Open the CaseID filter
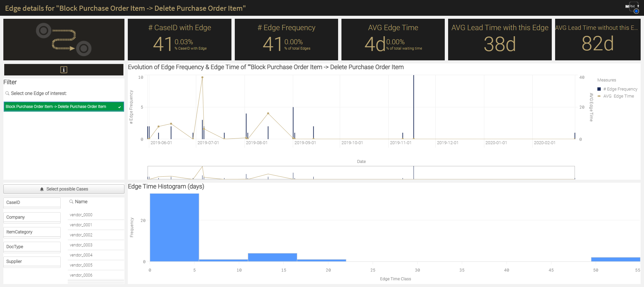Viewport: 644px width, 287px height. 32,203
